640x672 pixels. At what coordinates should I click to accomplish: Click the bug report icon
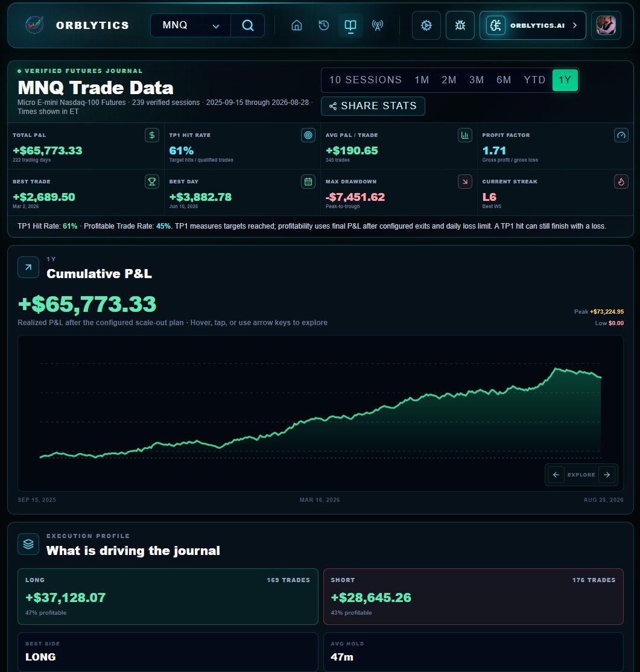460,25
